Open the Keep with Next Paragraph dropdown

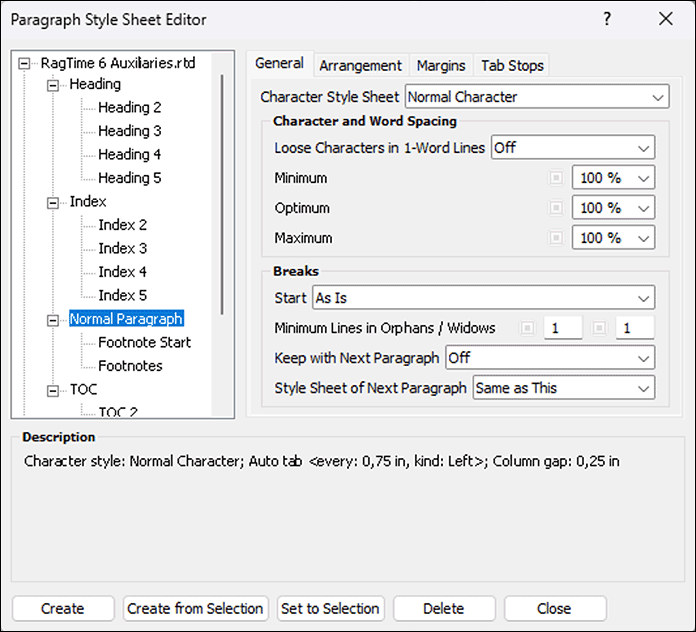[550, 357]
